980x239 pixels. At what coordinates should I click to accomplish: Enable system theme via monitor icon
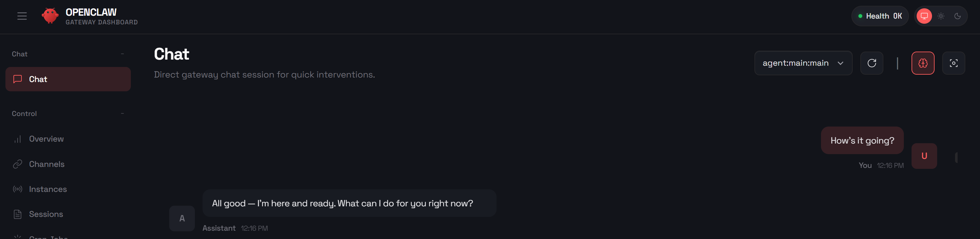924,16
